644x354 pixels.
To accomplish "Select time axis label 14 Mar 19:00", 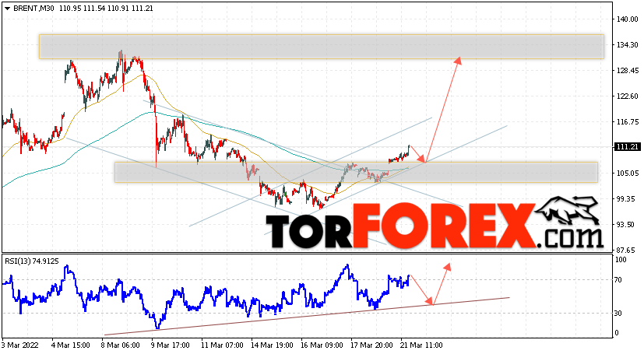I will (x=272, y=345).
